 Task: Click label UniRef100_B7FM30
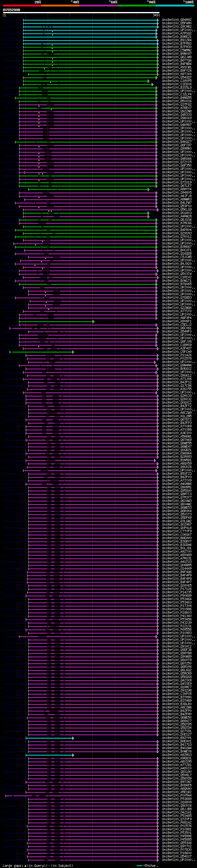click(x=177, y=47)
